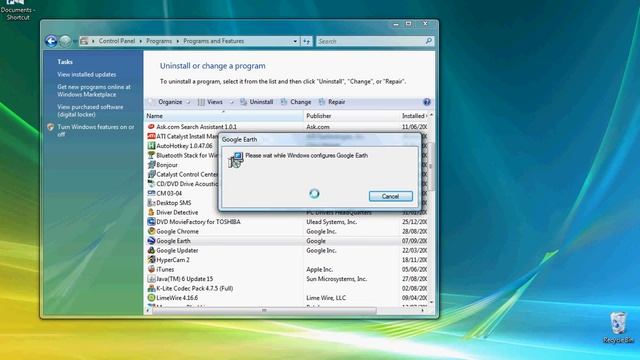The image size is (640, 360).
Task: Click the Google Updater program icon
Action: (x=151, y=250)
